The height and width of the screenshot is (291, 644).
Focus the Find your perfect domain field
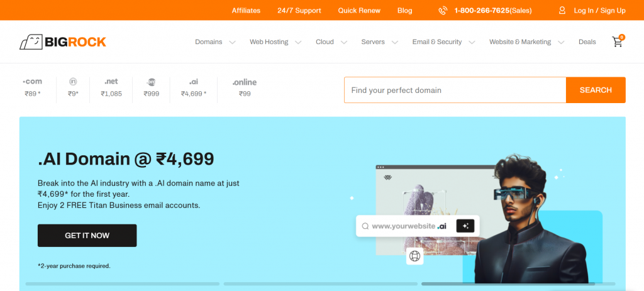coord(455,90)
